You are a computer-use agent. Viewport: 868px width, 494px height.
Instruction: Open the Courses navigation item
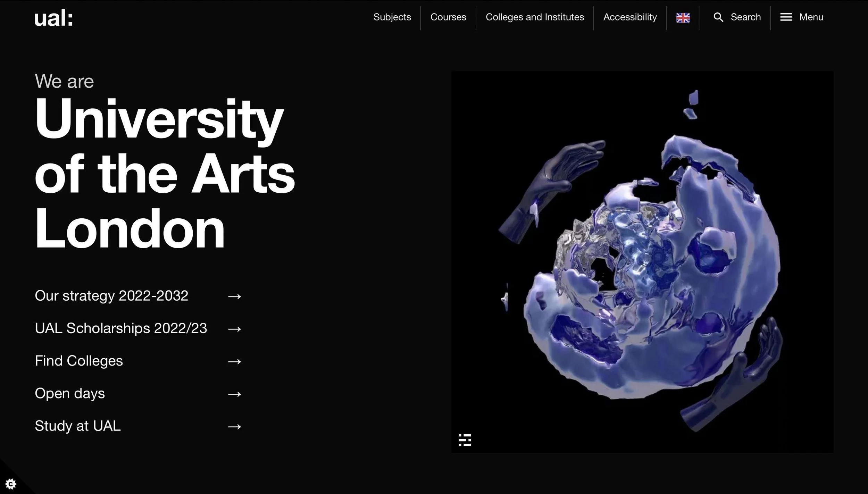click(x=448, y=17)
